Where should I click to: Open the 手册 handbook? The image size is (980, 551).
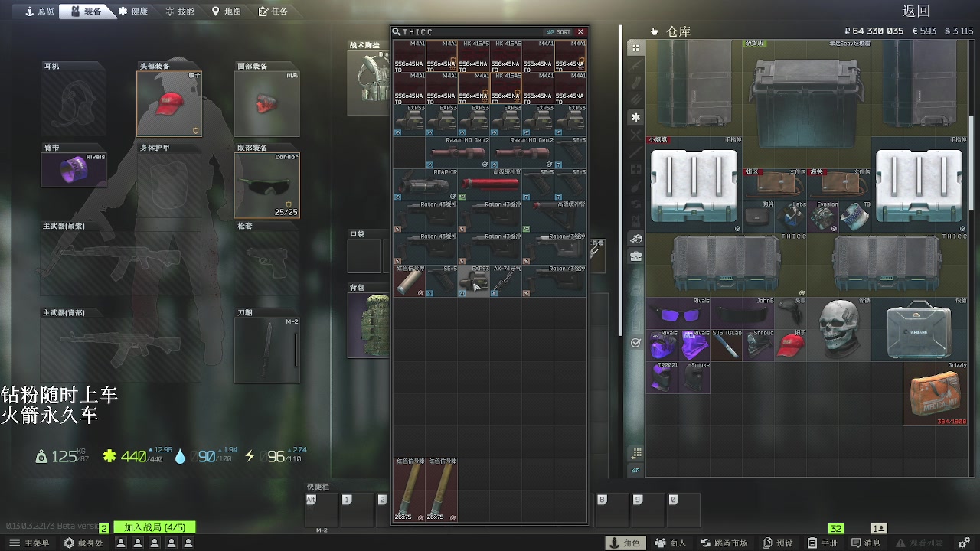click(822, 543)
